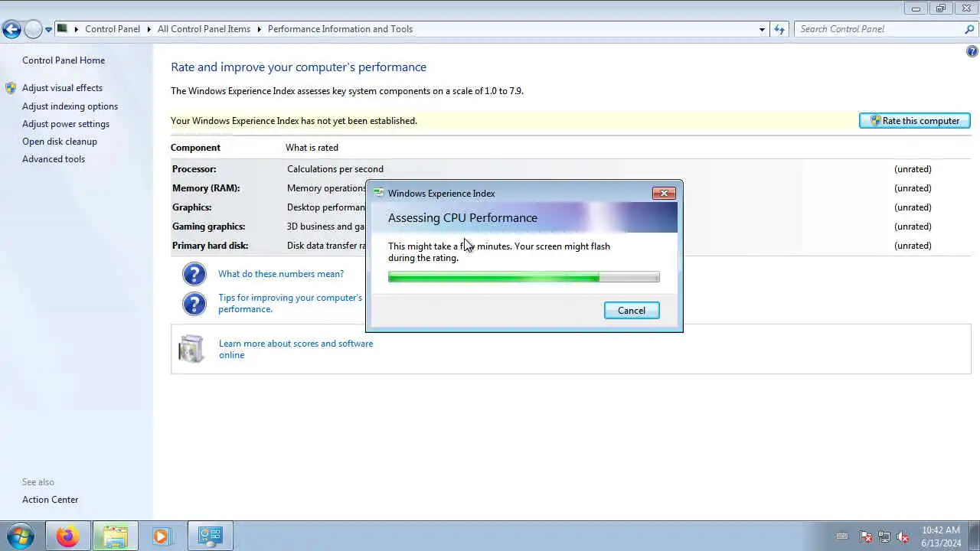Open the recent pages dropdown arrow
980x551 pixels.
[48, 30]
